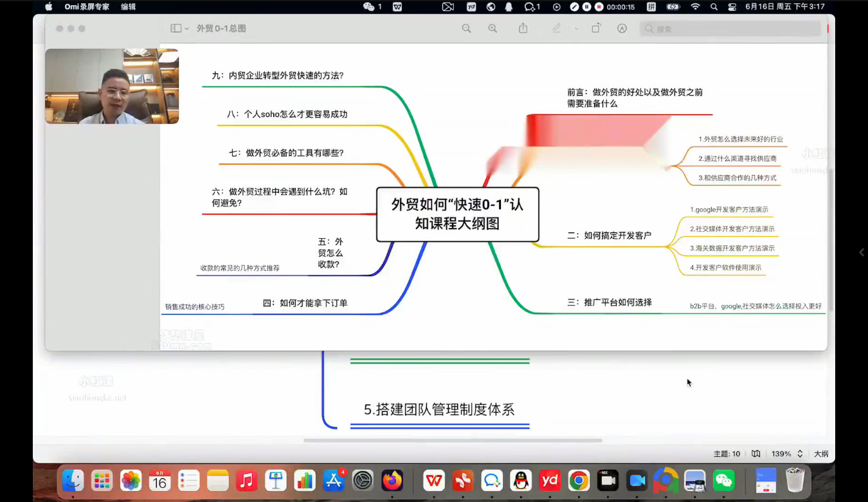This screenshot has width=868, height=502.
Task: Stop the recording using the menu bar stop button
Action: pos(599,7)
